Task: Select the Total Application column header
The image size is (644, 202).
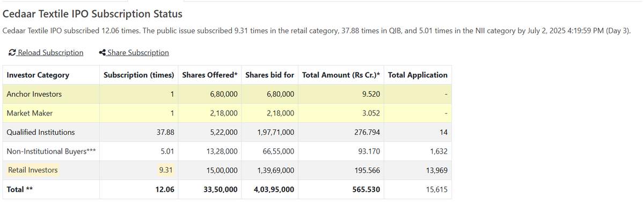Action: click(x=418, y=75)
